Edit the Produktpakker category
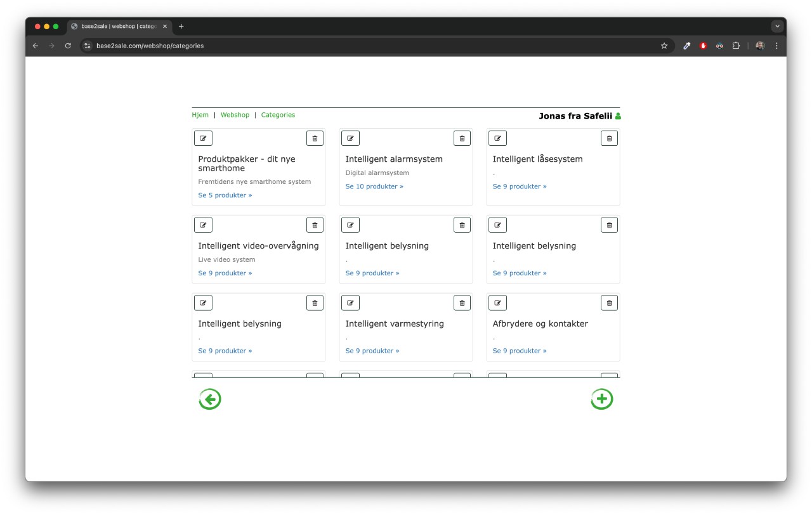The image size is (812, 515). [x=203, y=138]
